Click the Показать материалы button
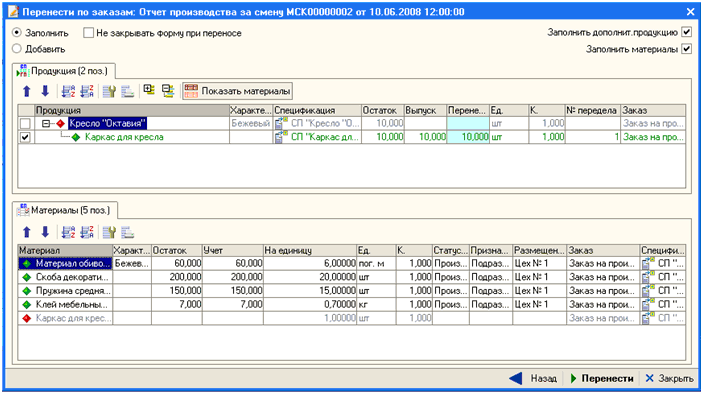703x394 pixels. coord(237,91)
